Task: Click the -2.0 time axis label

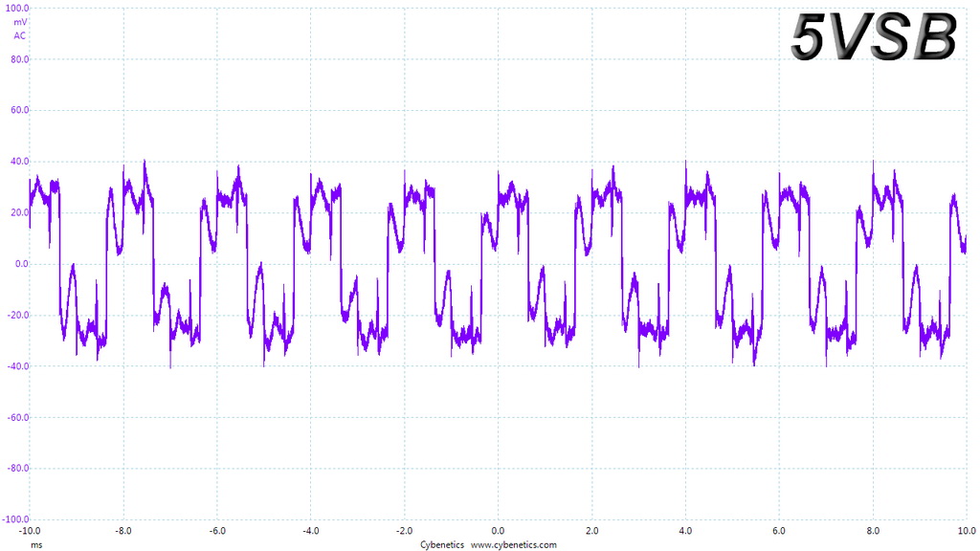Action: click(x=405, y=531)
